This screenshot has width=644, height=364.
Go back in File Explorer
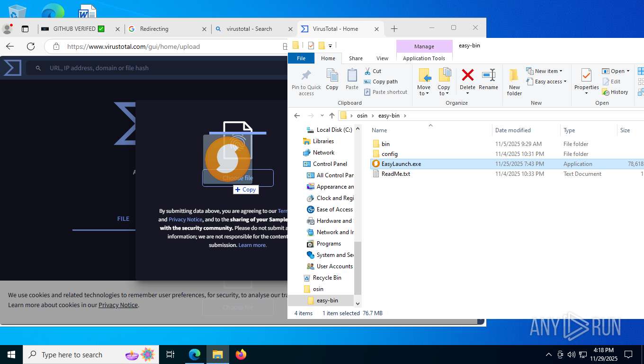(297, 116)
